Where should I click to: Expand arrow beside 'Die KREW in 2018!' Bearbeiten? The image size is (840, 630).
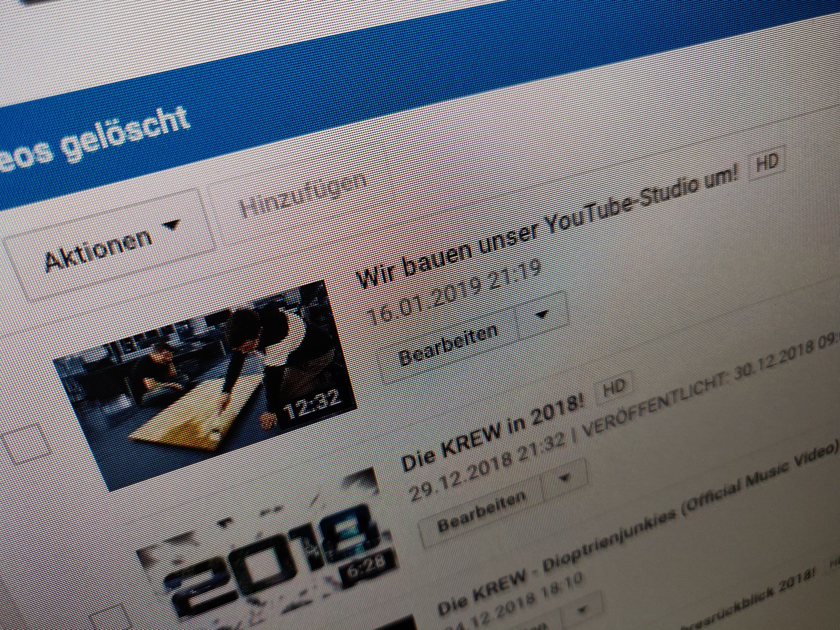(x=564, y=478)
